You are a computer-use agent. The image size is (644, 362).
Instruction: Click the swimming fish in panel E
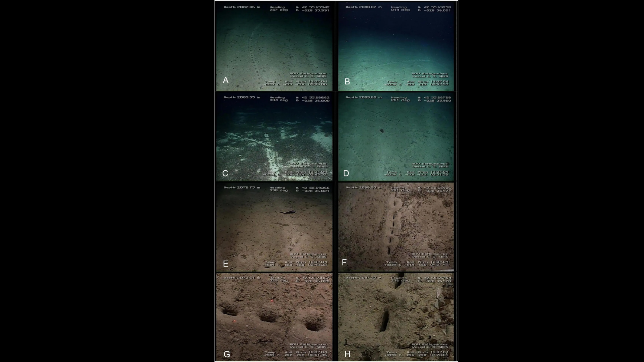coord(288,212)
